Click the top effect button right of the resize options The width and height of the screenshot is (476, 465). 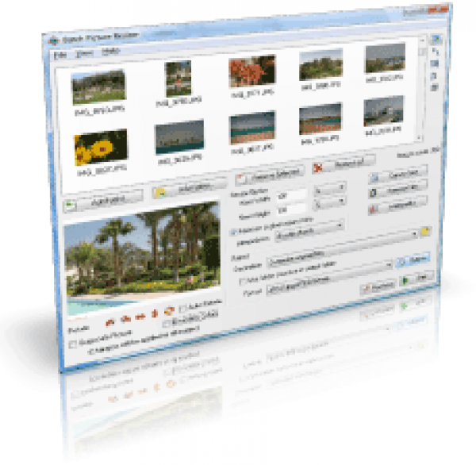[x=398, y=175]
